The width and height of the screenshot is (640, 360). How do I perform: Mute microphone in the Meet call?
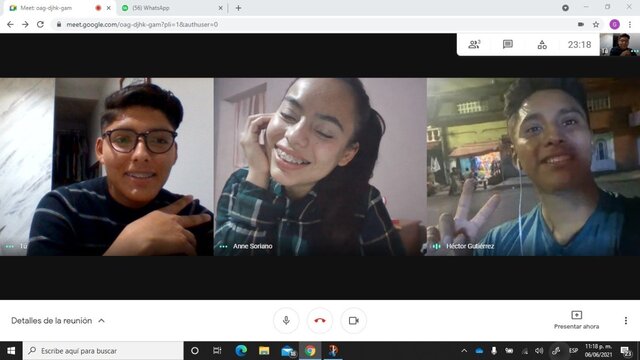click(286, 320)
